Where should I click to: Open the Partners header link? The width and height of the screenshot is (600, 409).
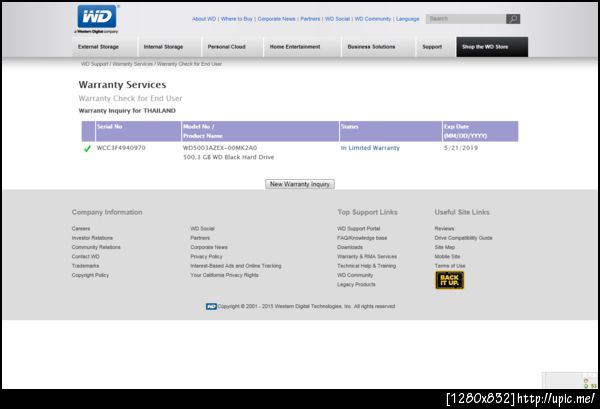tap(310, 19)
